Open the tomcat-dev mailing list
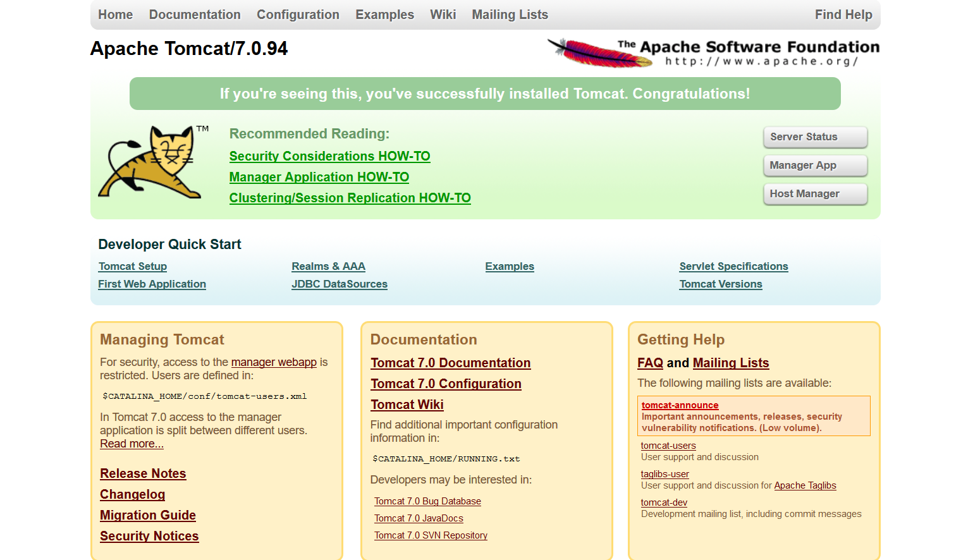This screenshot has height=560, width=980. coord(664,502)
